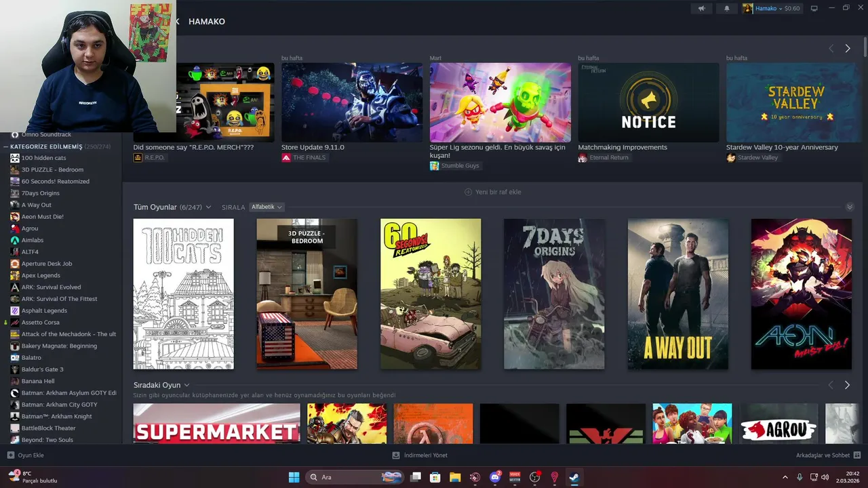Open the Matchmaking Improvements news link

(623, 147)
